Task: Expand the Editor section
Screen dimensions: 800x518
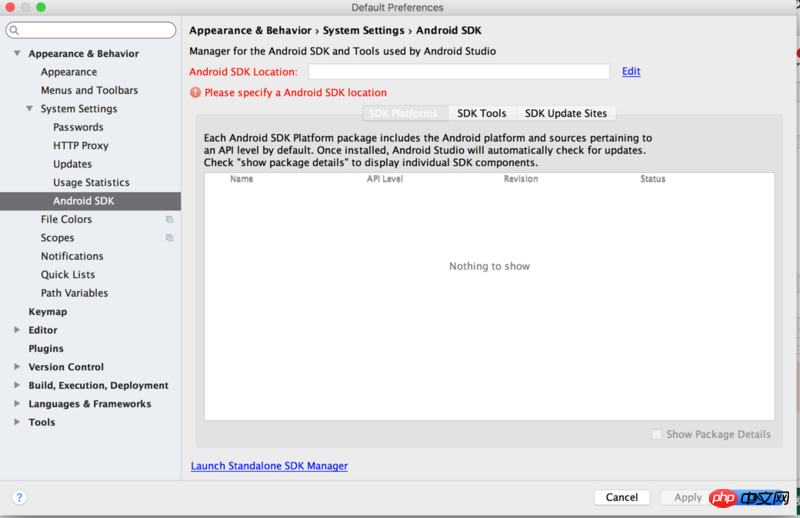Action: (x=17, y=330)
